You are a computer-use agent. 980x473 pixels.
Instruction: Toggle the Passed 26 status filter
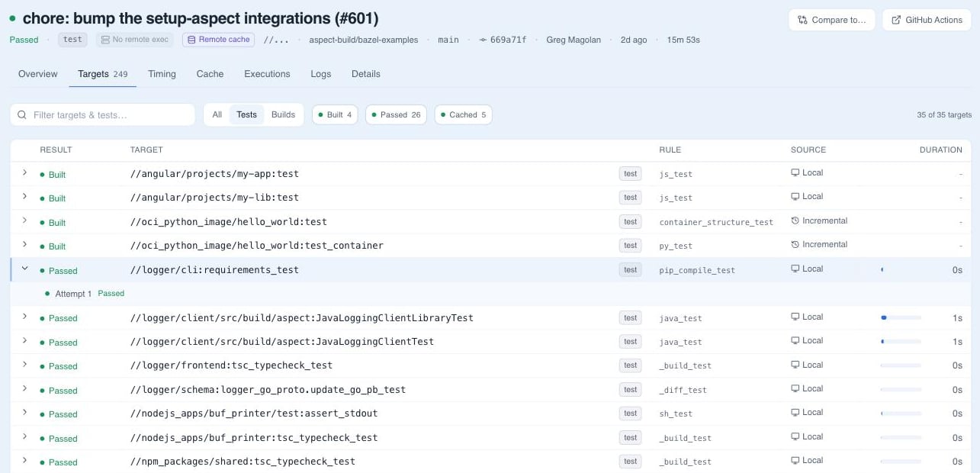[x=394, y=114]
